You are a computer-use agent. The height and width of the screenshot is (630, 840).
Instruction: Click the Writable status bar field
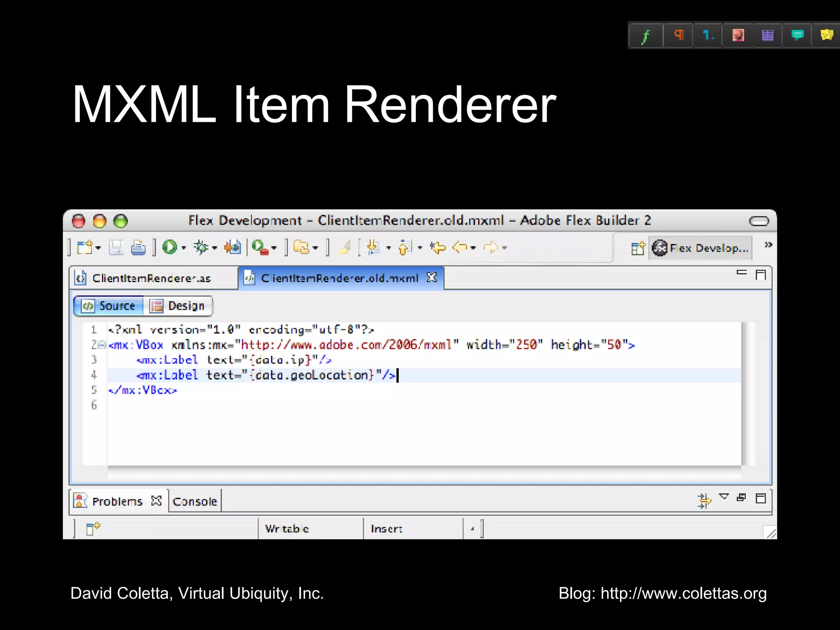click(310, 529)
